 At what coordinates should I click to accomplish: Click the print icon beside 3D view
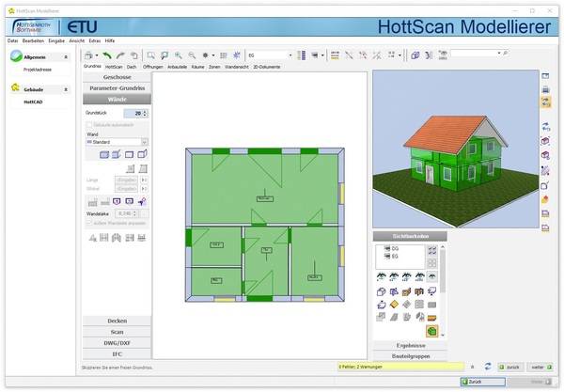pos(546,88)
